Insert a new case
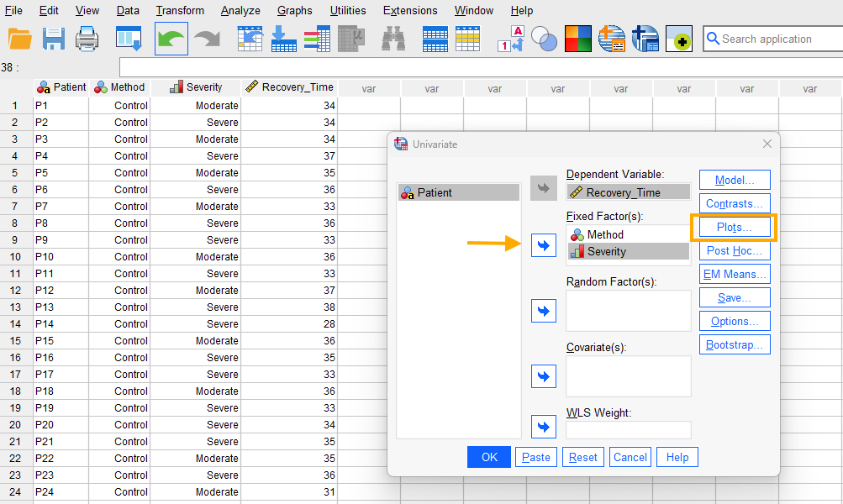843x504 pixels. click(435, 39)
